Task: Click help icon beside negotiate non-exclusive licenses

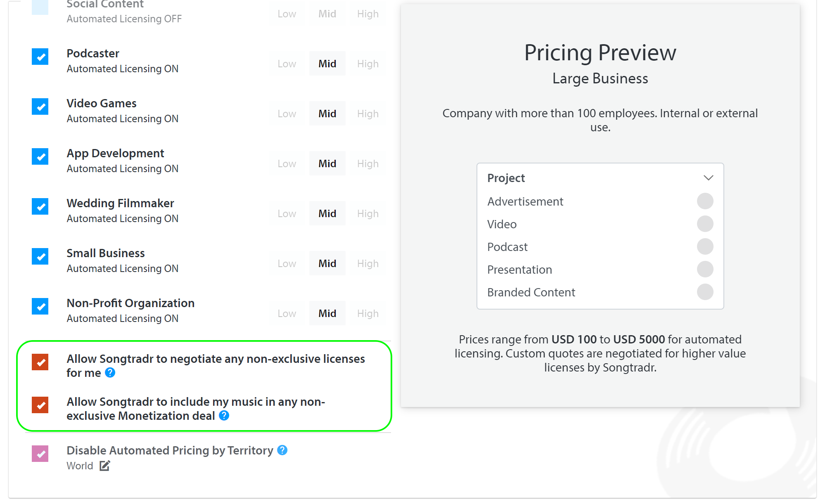Action: (x=110, y=373)
